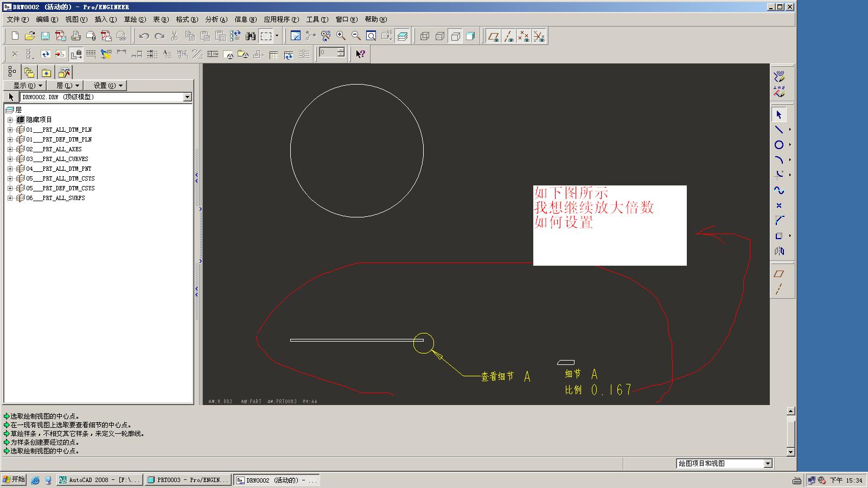
Task: Open the 帮助 menu
Action: coord(376,20)
